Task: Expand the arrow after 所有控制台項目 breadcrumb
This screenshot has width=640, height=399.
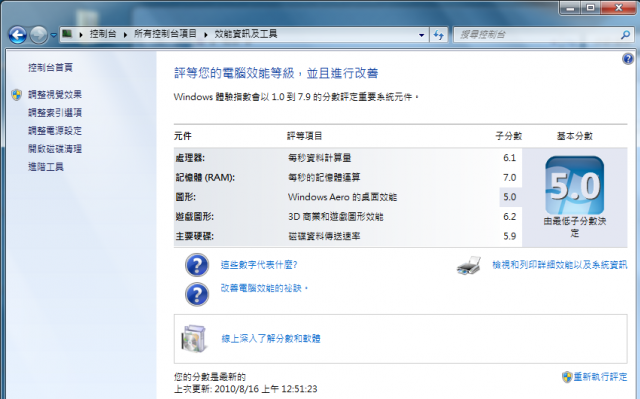Action: pos(206,35)
